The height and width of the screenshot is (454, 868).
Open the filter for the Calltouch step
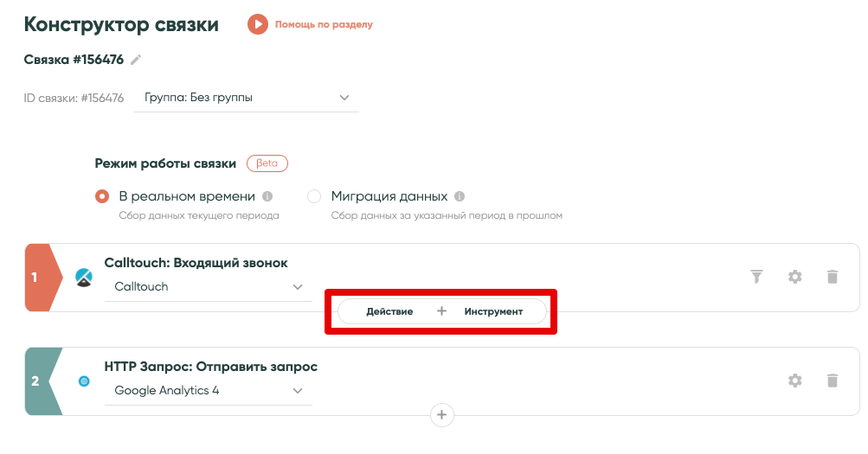coord(756,277)
